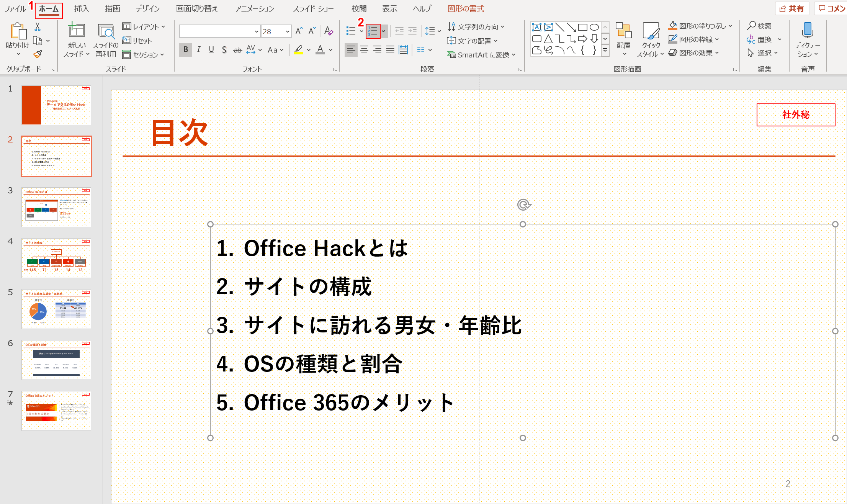Select the Format Painter brush icon
The height and width of the screenshot is (504, 847).
pos(38,54)
